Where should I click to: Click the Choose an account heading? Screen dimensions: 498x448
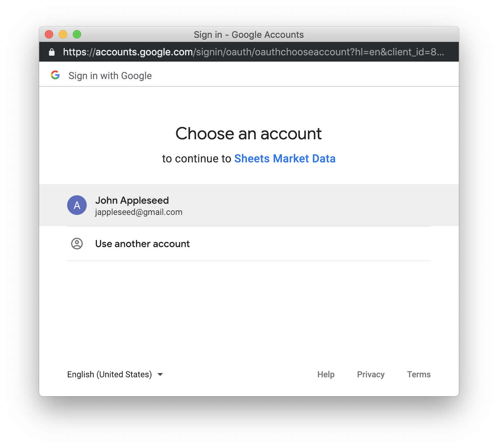249,133
